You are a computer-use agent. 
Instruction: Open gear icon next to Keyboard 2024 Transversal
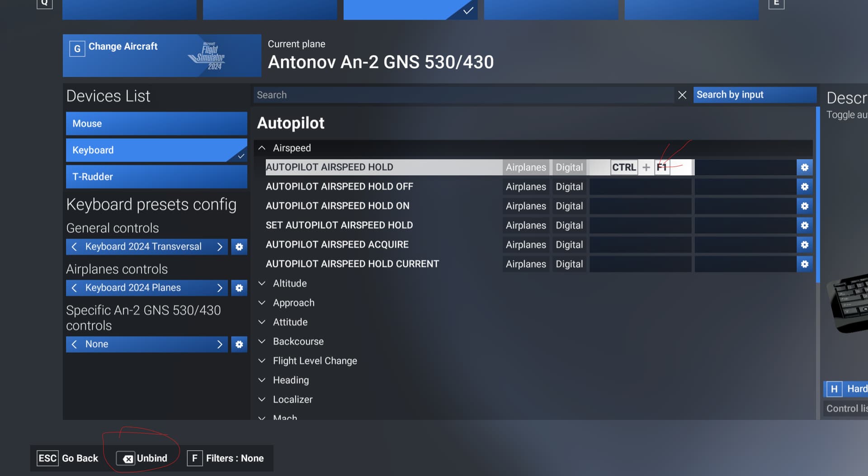[239, 247]
